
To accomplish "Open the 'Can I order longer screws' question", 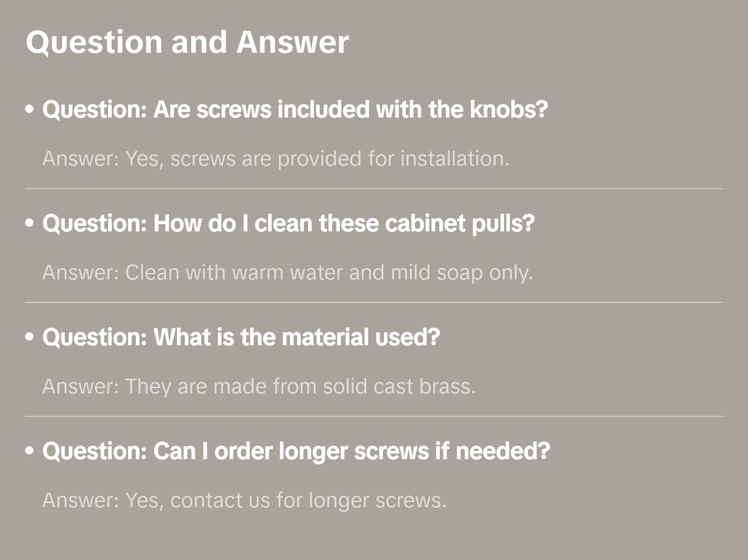I will click(x=296, y=451).
